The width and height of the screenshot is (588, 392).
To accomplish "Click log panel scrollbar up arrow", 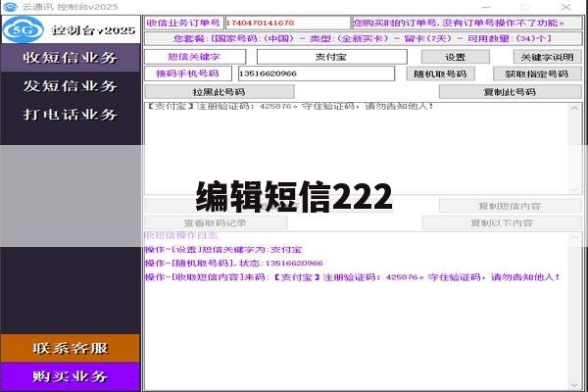I will pyautogui.click(x=574, y=238).
